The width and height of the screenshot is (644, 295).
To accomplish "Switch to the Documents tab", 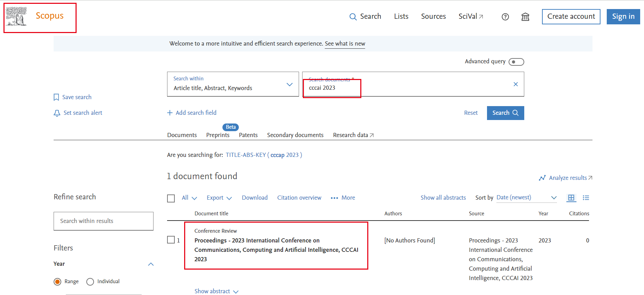I will (x=182, y=135).
